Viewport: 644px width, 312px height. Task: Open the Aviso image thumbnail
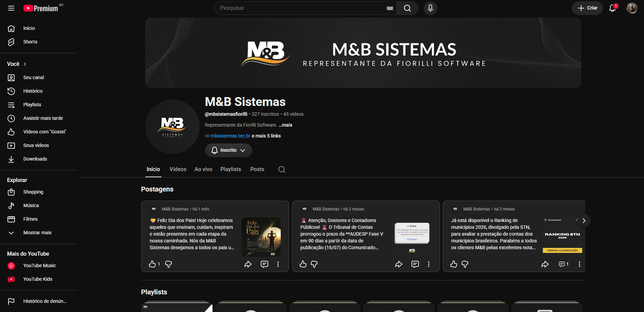point(412,237)
